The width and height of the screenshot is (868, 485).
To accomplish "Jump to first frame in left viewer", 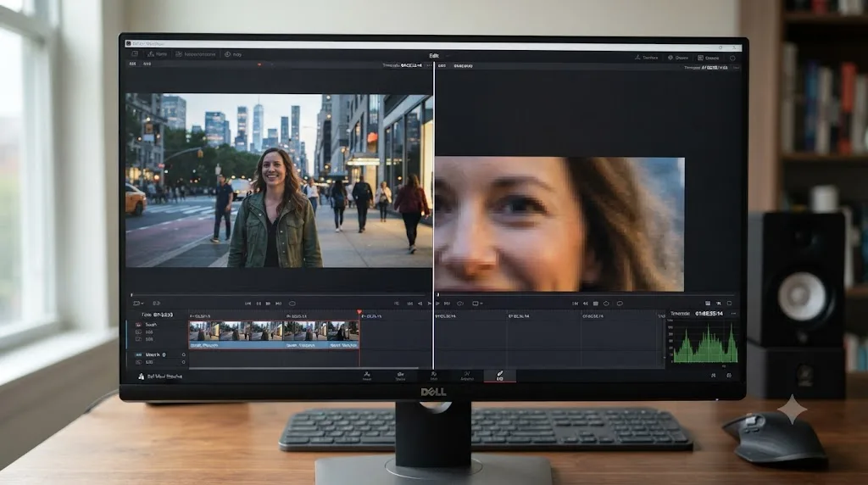I will coord(248,304).
